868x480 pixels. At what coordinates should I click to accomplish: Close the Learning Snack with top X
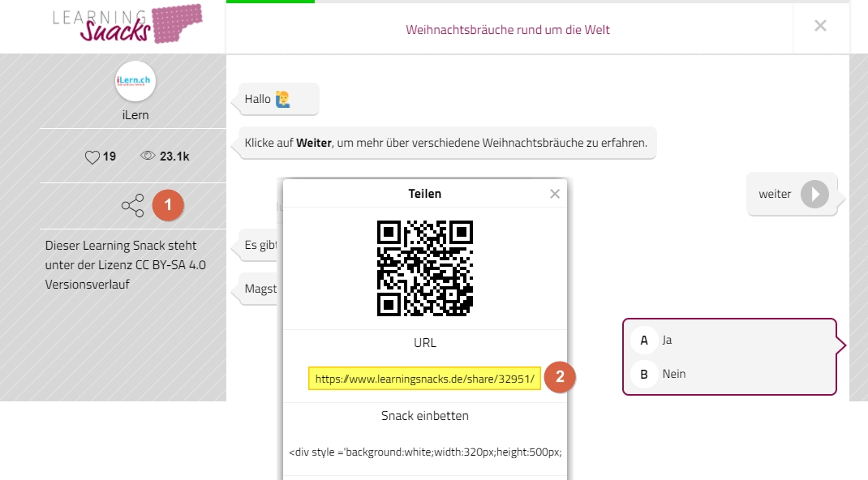(820, 25)
